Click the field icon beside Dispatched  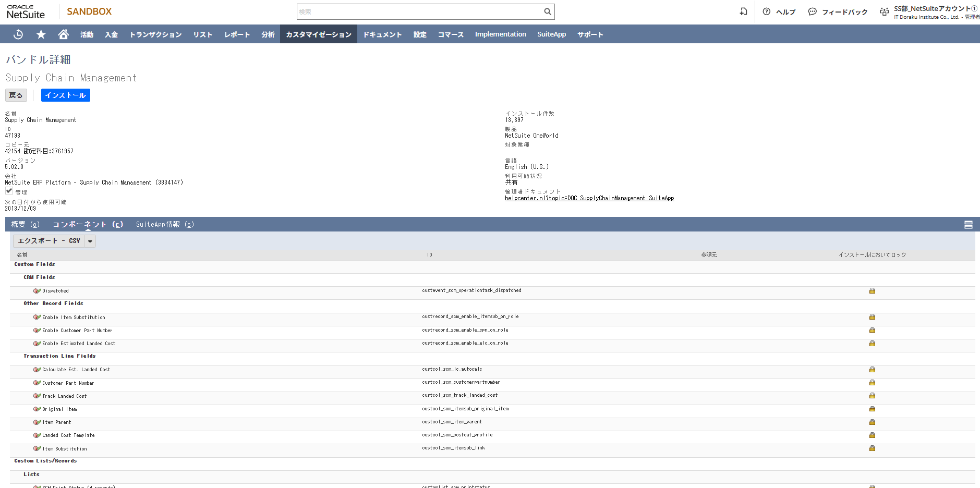coord(37,291)
